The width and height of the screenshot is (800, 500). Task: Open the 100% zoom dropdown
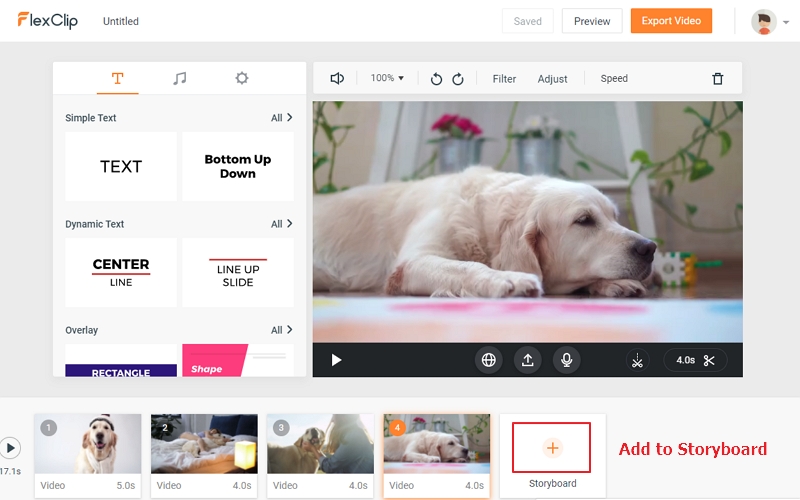point(387,78)
